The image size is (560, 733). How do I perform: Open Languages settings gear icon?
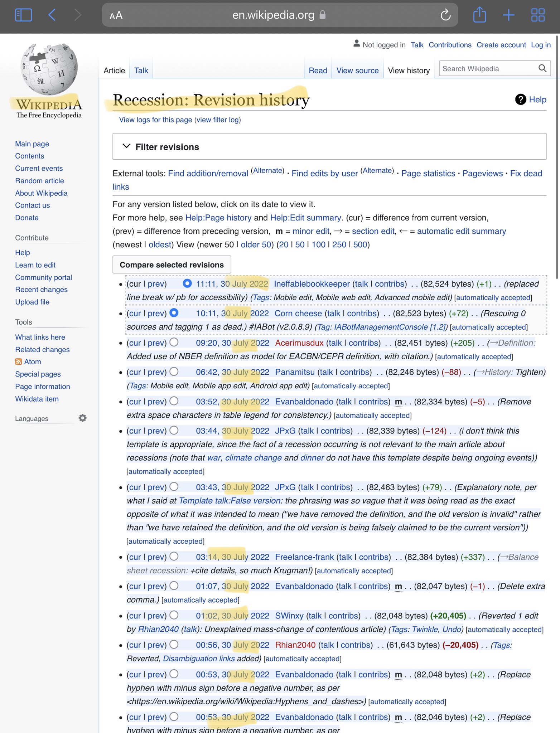[x=82, y=418]
